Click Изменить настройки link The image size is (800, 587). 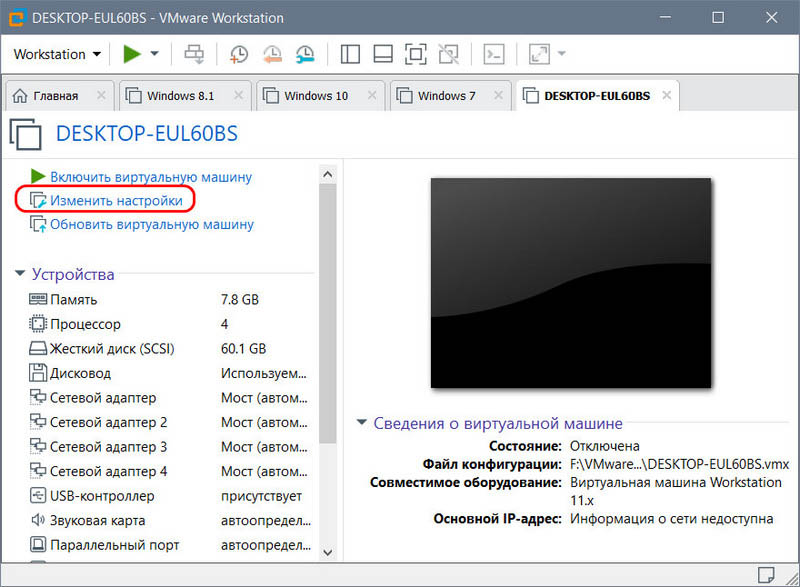[x=116, y=200]
